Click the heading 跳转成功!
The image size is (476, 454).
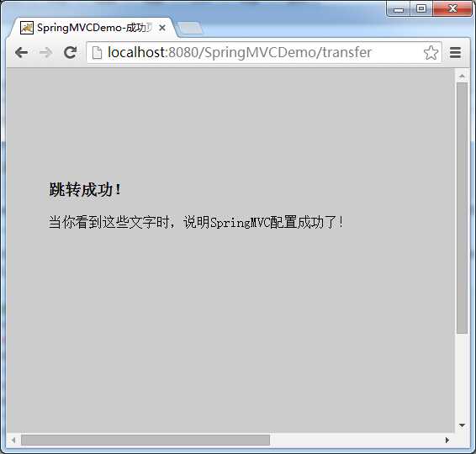coord(85,190)
